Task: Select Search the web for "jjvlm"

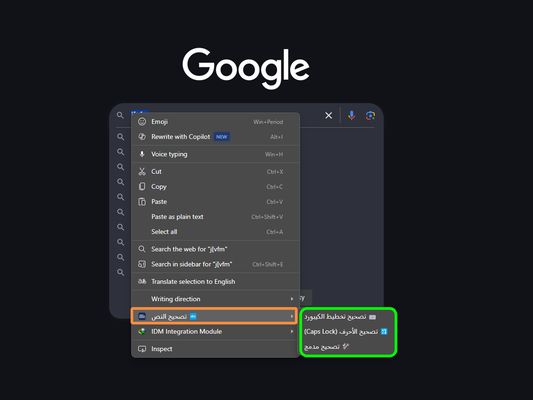Action: (215, 249)
